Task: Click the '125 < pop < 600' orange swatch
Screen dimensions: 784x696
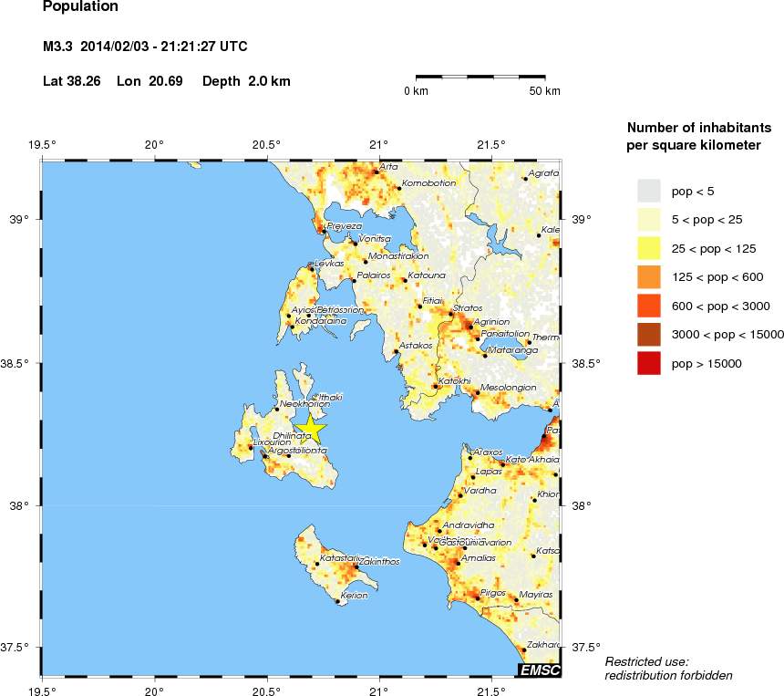Action: click(648, 276)
